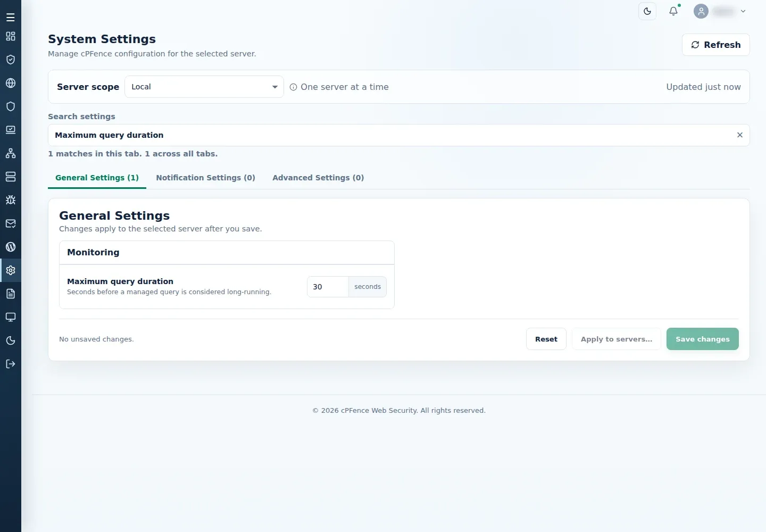Open the document file sidebar icon

[11, 294]
